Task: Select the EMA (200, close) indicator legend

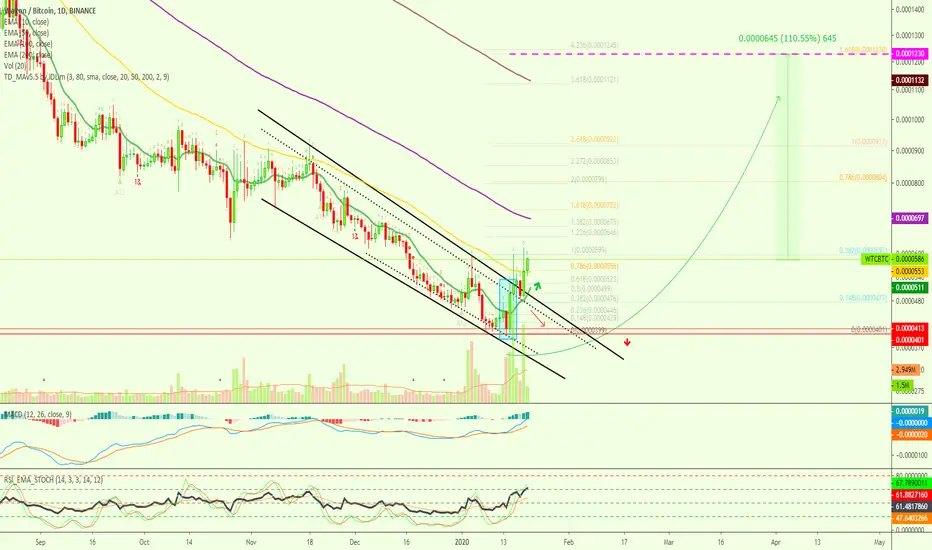Action: [28, 55]
